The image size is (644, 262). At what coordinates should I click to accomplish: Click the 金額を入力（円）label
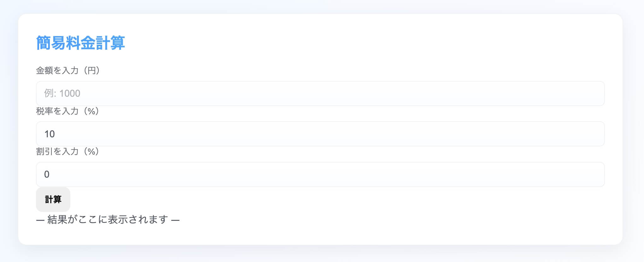(x=68, y=71)
